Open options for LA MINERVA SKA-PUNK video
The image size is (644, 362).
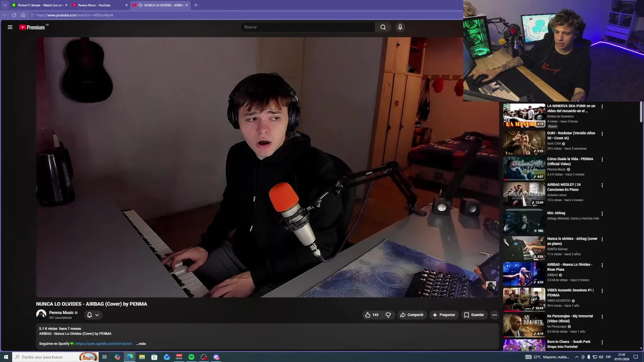click(602, 107)
